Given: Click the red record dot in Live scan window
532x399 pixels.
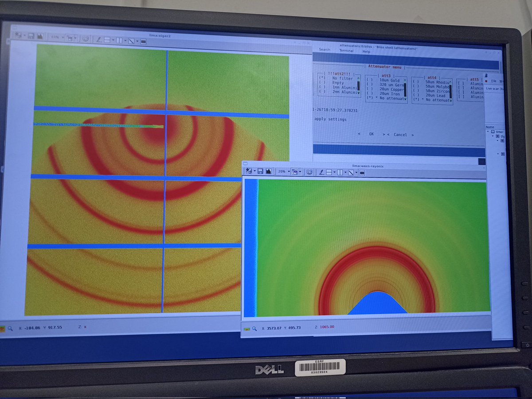Looking at the screenshot, I should tap(486, 81).
